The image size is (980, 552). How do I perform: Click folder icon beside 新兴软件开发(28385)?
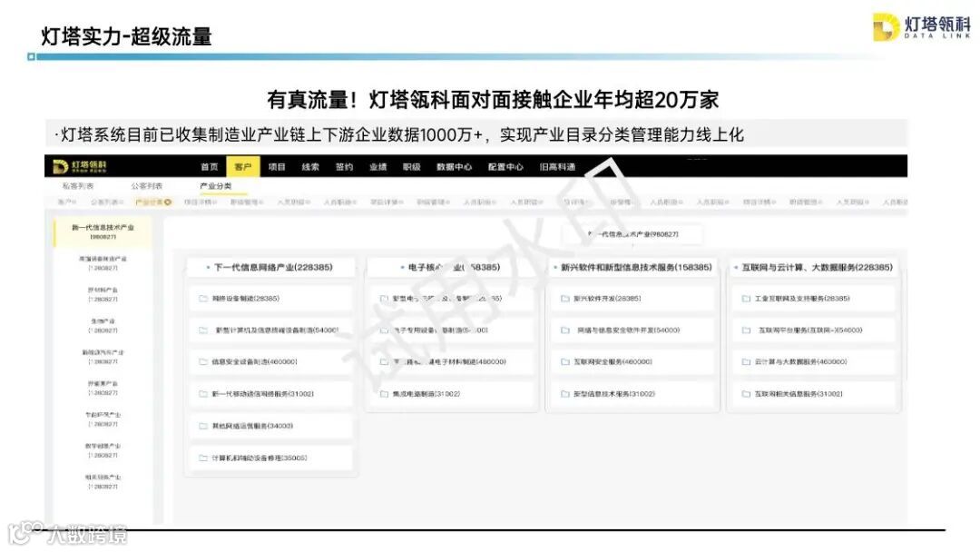[x=565, y=299]
